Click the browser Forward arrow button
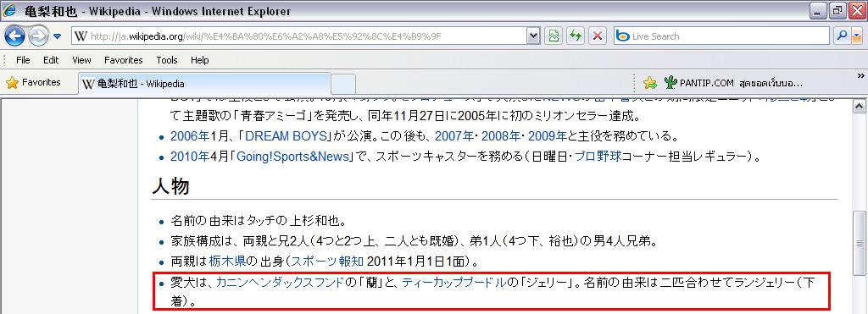The image size is (868, 314). (39, 36)
